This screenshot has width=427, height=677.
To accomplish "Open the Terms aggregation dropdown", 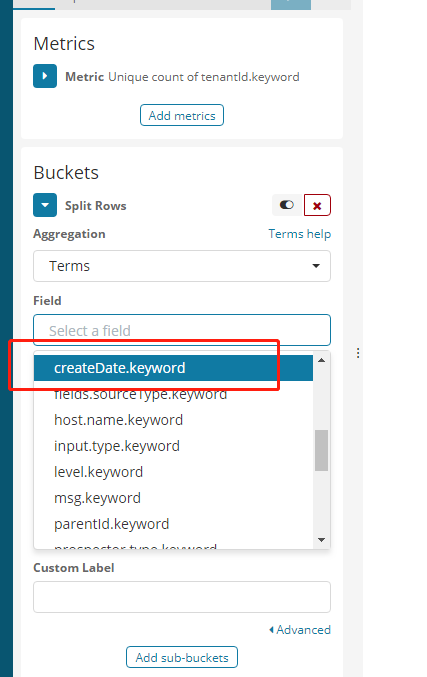I will 182,266.
